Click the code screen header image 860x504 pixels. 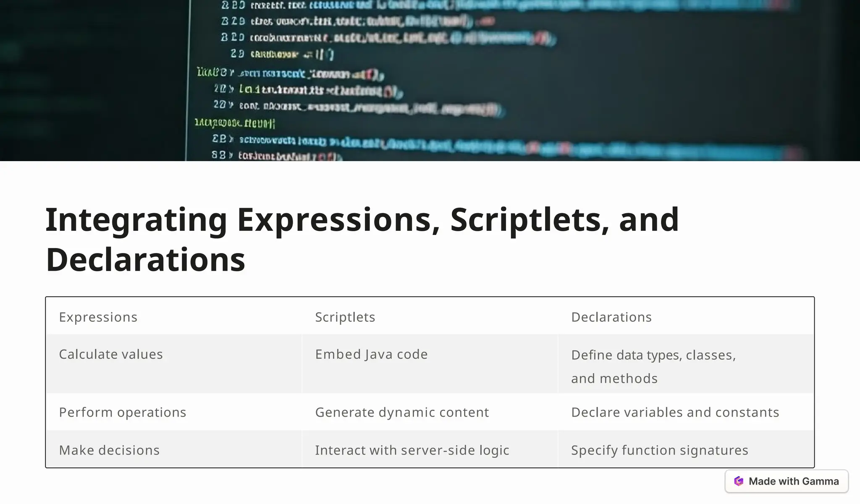pyautogui.click(x=430, y=81)
